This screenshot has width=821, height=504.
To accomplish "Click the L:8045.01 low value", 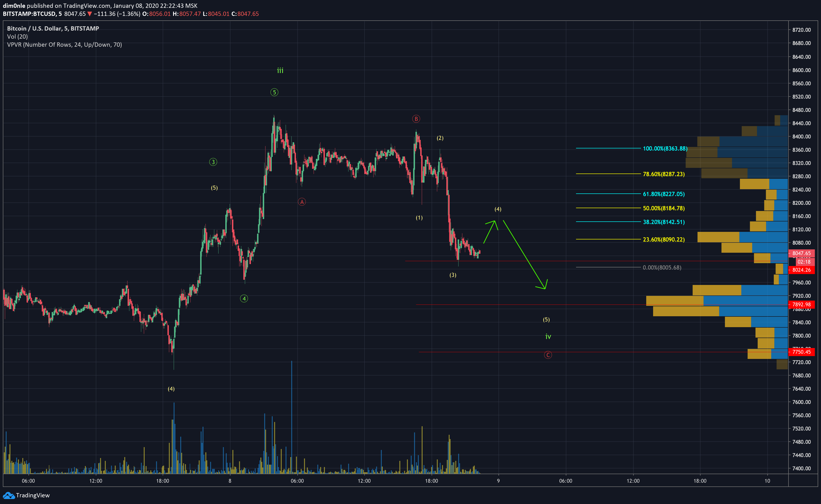I will point(216,14).
